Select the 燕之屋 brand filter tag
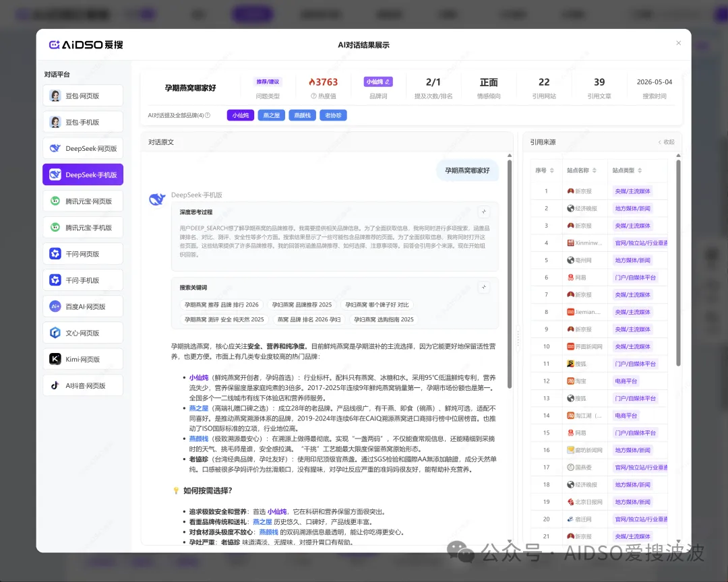728x582 pixels. [271, 115]
